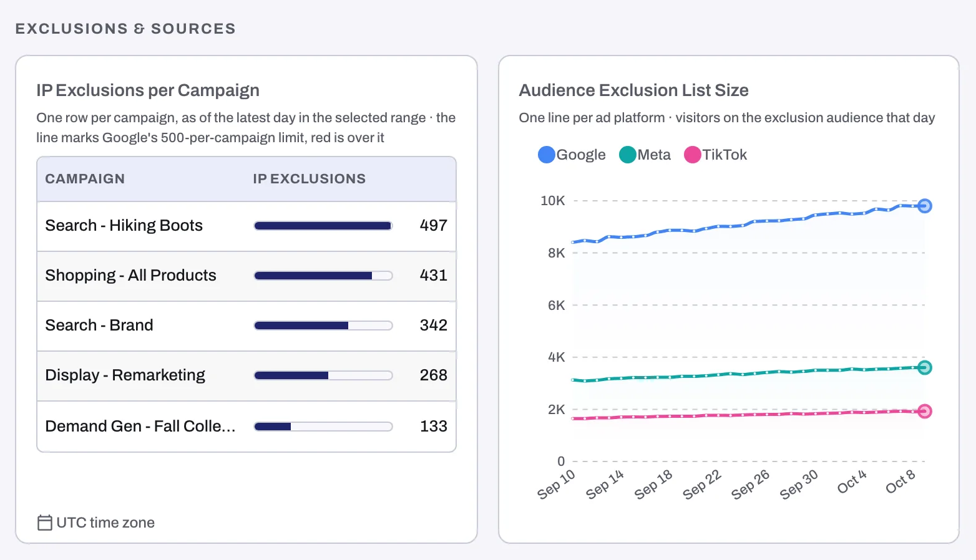
Task: Sort by the IP EXCLUSIONS column header
Action: pyautogui.click(x=310, y=179)
